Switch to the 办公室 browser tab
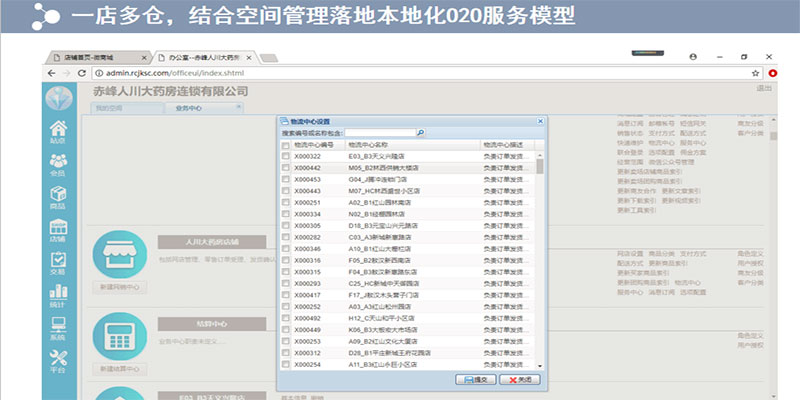Screen dimensions: 800x400 pyautogui.click(x=206, y=58)
